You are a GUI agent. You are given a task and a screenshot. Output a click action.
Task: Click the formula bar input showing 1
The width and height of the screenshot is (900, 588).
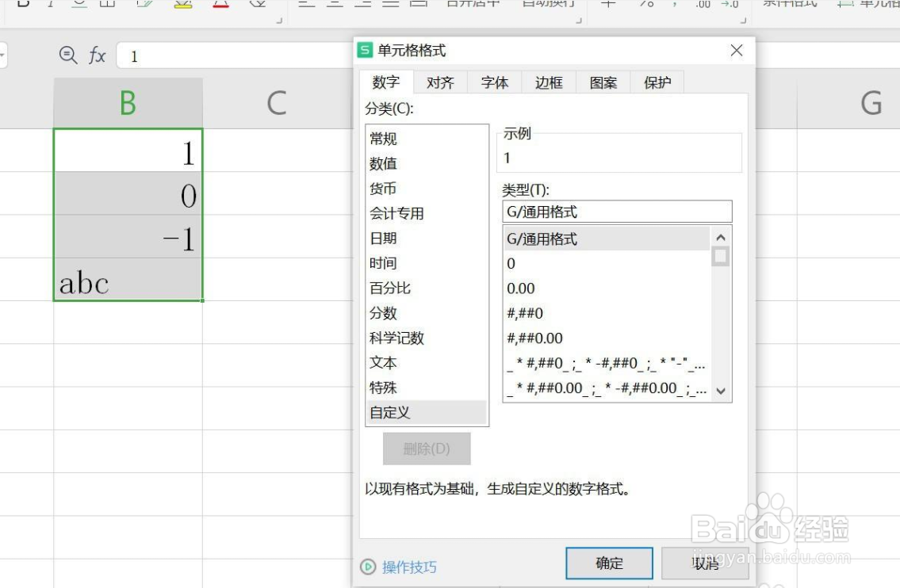236,56
